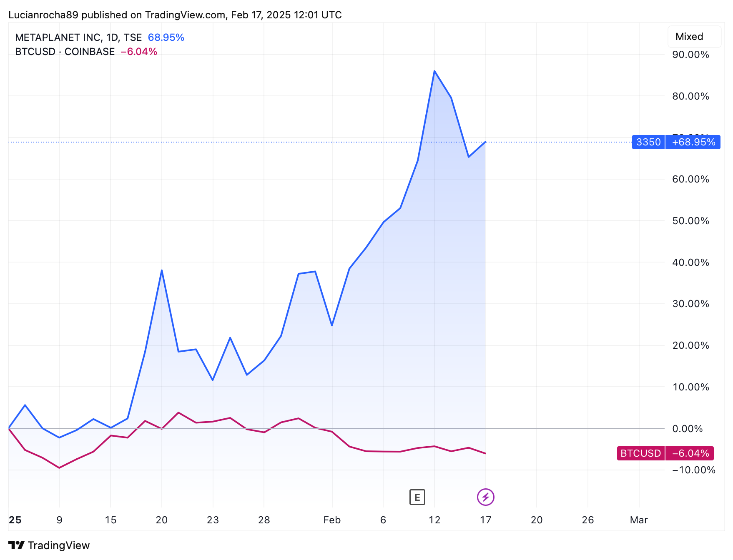Click the purple lightning bolt event icon
The height and width of the screenshot is (560, 733).
(x=485, y=497)
